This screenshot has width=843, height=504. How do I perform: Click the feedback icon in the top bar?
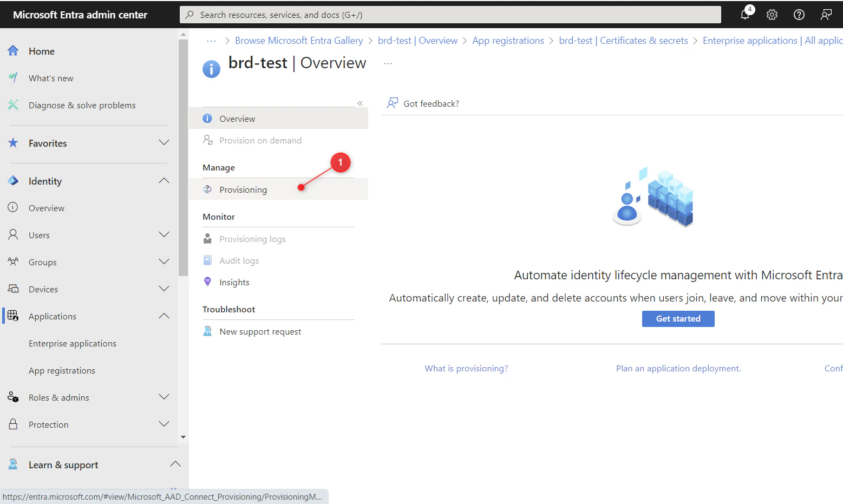(826, 15)
